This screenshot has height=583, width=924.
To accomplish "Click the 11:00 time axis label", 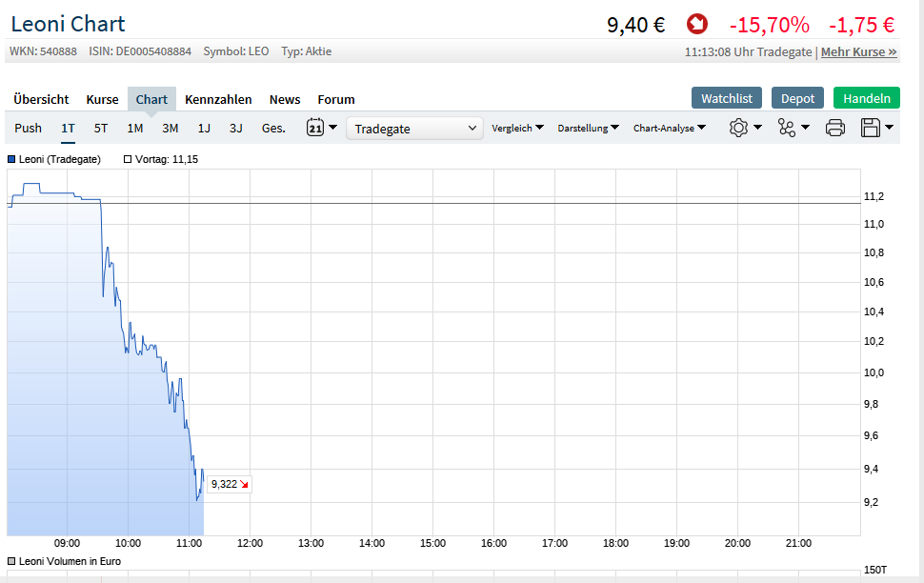I will [190, 543].
